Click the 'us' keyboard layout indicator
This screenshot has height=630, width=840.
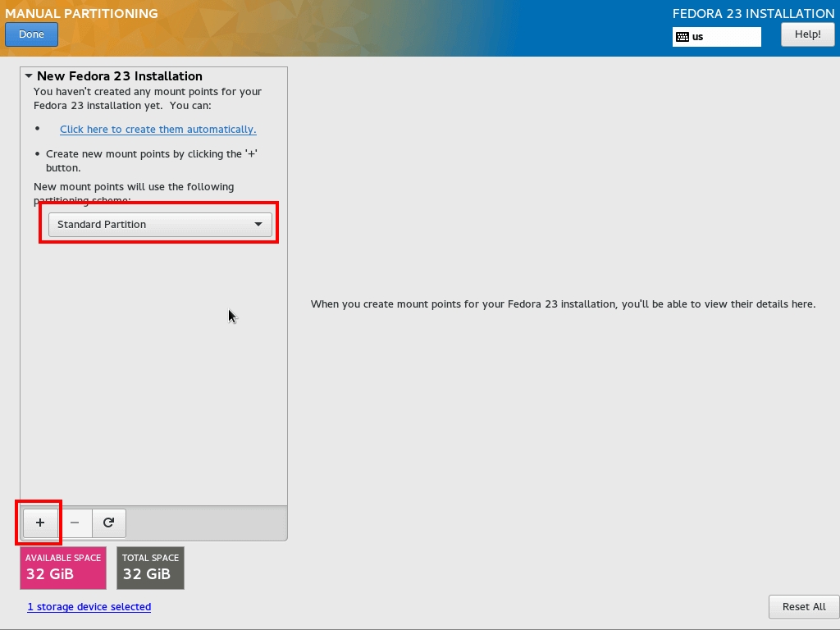[x=717, y=37]
